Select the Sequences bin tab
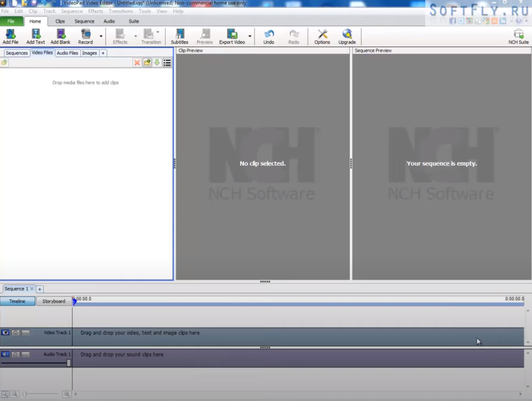The height and width of the screenshot is (401, 532). point(17,53)
